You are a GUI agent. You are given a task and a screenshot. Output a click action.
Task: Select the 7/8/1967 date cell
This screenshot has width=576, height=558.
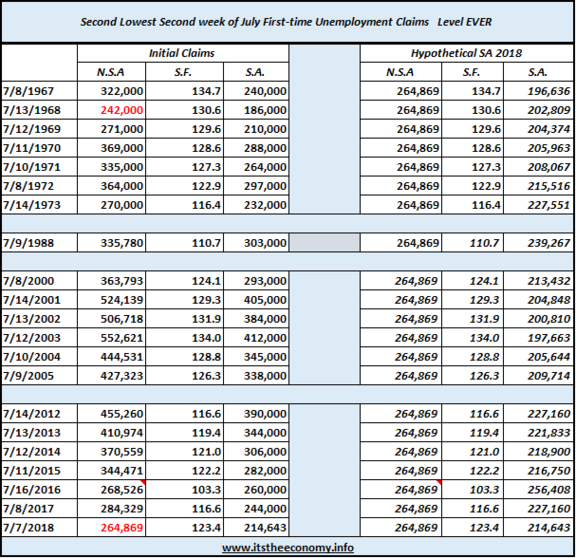[39, 91]
